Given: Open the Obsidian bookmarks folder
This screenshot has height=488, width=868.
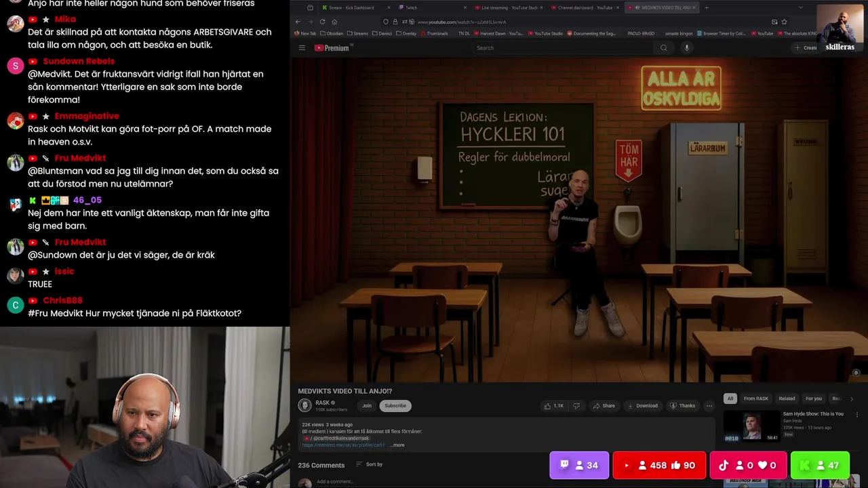Looking at the screenshot, I should 332,33.
